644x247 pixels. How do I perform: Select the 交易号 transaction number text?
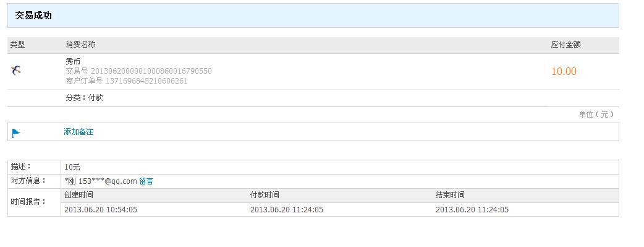tap(139, 71)
